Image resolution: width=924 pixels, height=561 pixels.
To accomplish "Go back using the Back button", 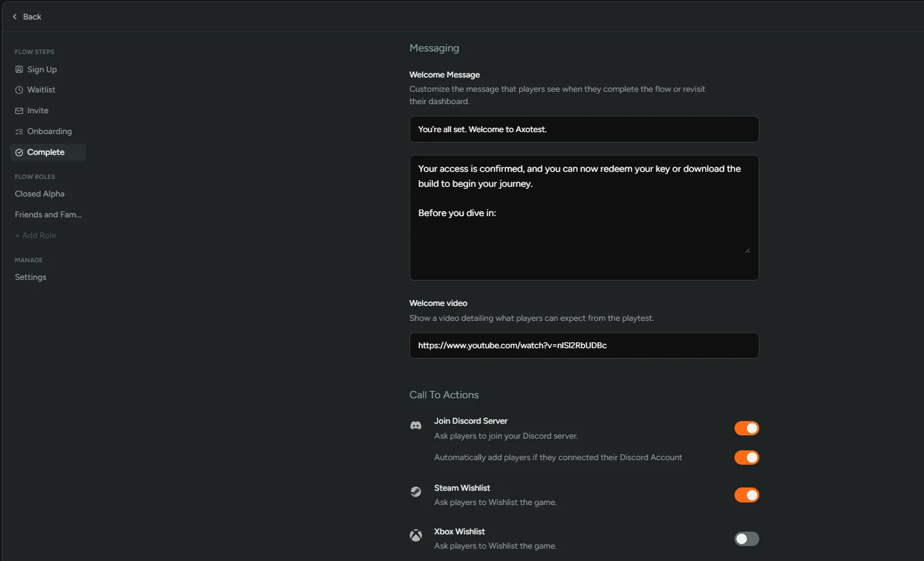I will click(x=27, y=16).
